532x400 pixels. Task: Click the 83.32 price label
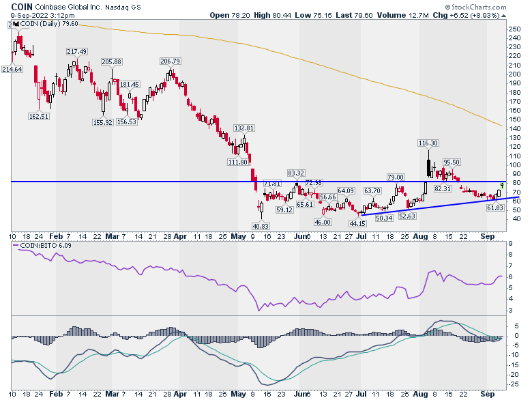pos(296,173)
